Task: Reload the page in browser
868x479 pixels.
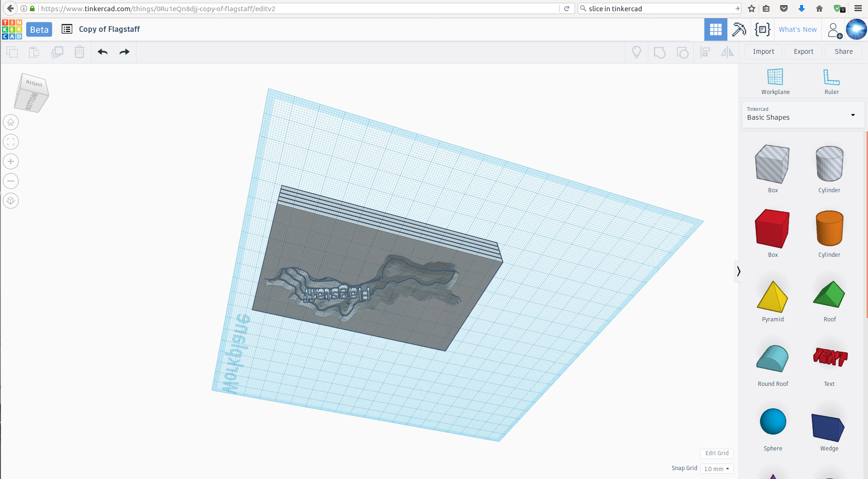Action: pos(567,8)
